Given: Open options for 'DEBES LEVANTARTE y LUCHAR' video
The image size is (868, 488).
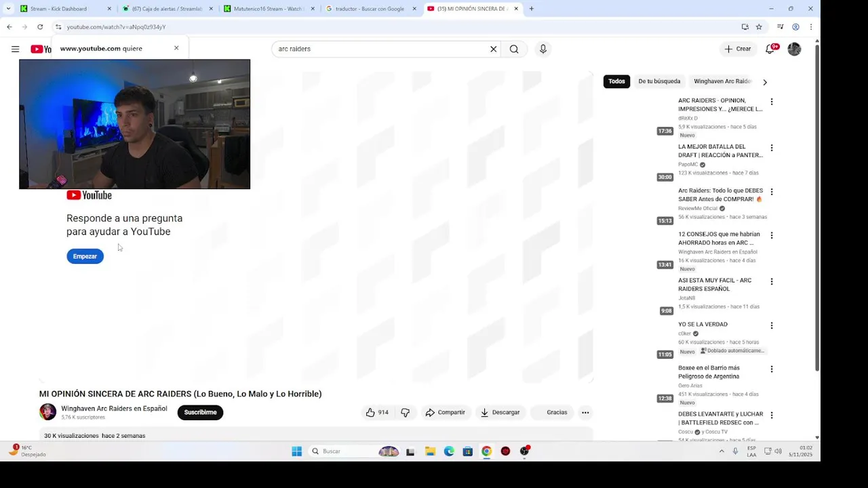Looking at the screenshot, I should click(771, 415).
